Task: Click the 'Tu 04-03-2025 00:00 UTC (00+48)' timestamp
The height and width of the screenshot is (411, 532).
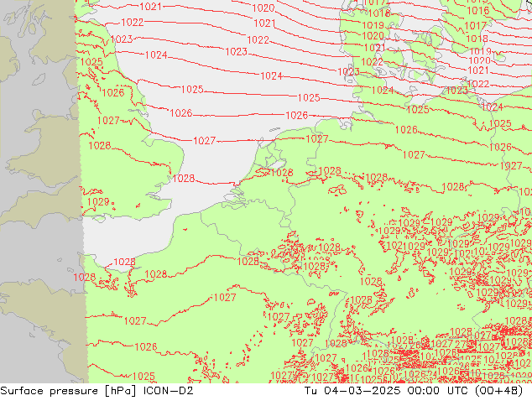Action: tap(413, 391)
